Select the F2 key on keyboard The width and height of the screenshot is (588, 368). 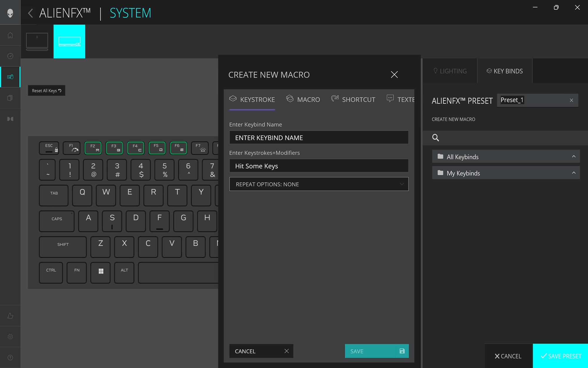click(93, 148)
